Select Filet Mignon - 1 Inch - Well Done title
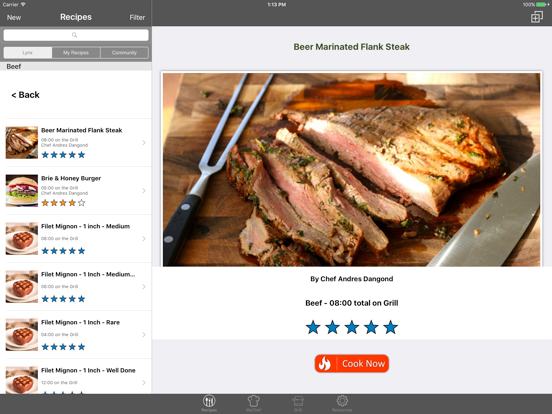 [x=88, y=370]
